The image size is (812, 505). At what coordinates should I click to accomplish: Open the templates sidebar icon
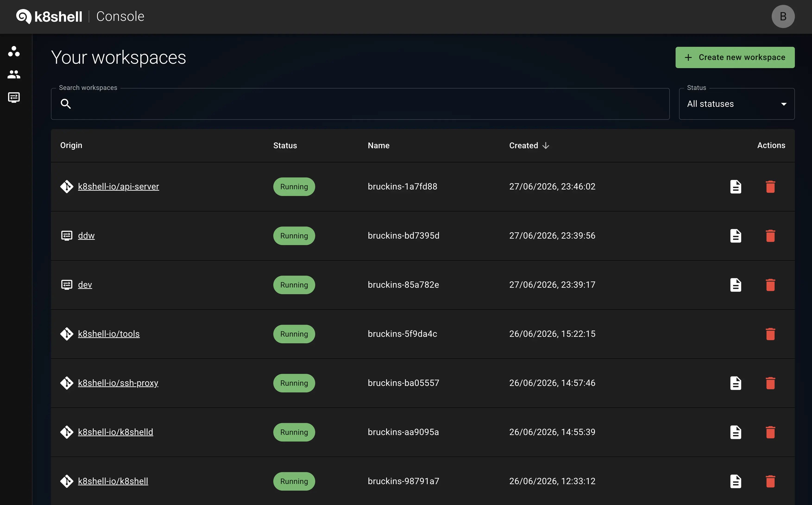click(14, 97)
